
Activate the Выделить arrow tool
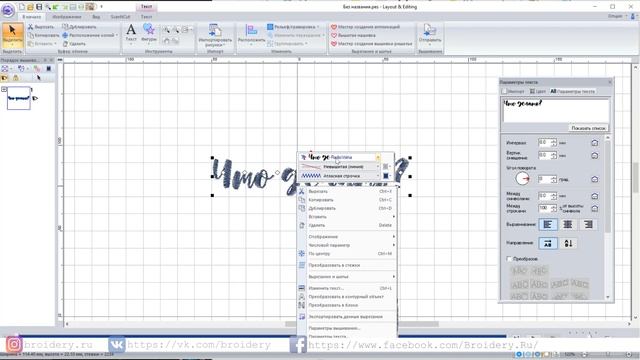click(x=12, y=35)
